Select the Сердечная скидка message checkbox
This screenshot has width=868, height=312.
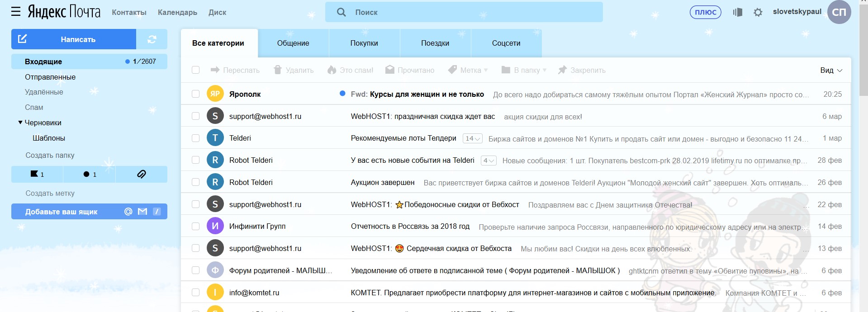pos(195,248)
